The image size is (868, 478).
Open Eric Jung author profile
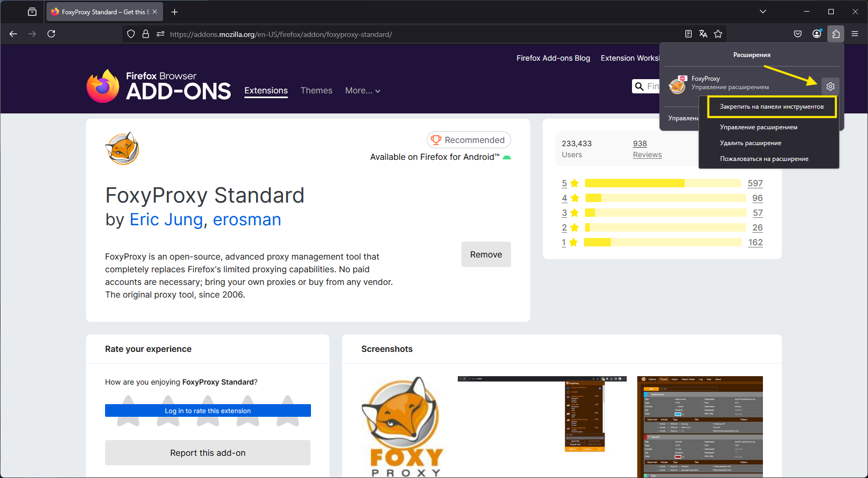(x=166, y=219)
